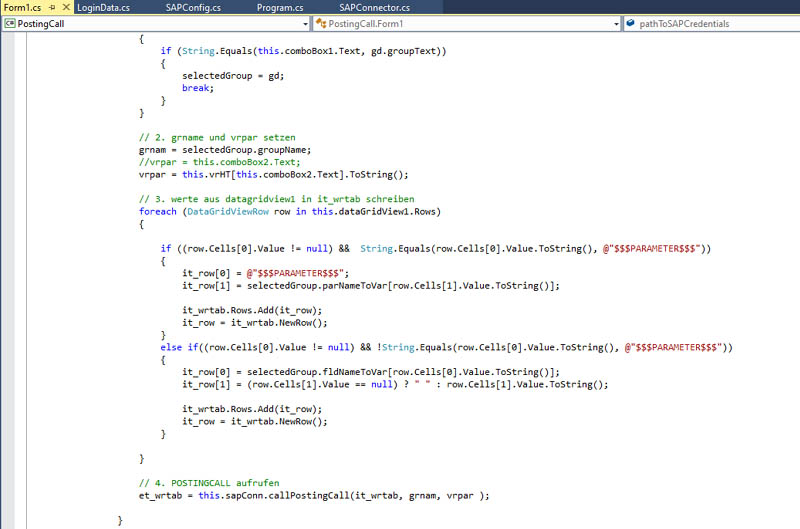Click the field icon beside pathToSAPCredentials
This screenshot has height=529, width=800.
pos(631,23)
